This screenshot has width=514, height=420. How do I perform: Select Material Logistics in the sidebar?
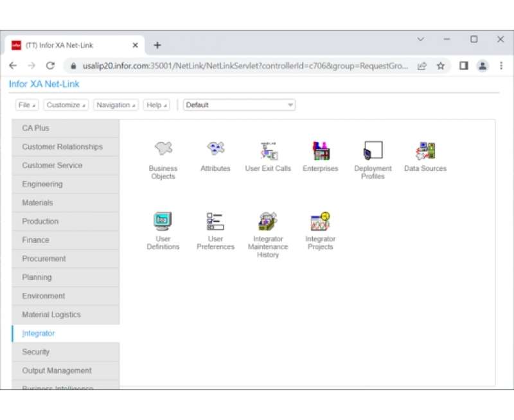click(51, 315)
